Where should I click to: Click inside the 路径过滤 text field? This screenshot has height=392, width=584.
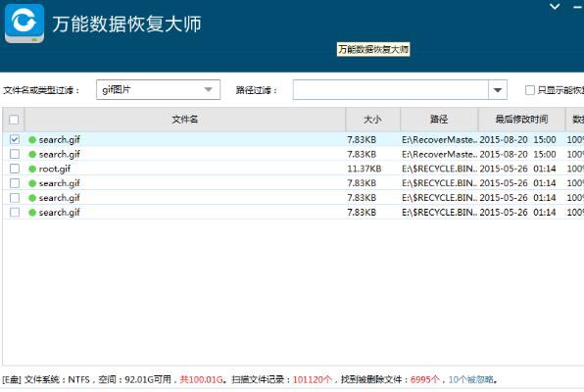(390, 90)
